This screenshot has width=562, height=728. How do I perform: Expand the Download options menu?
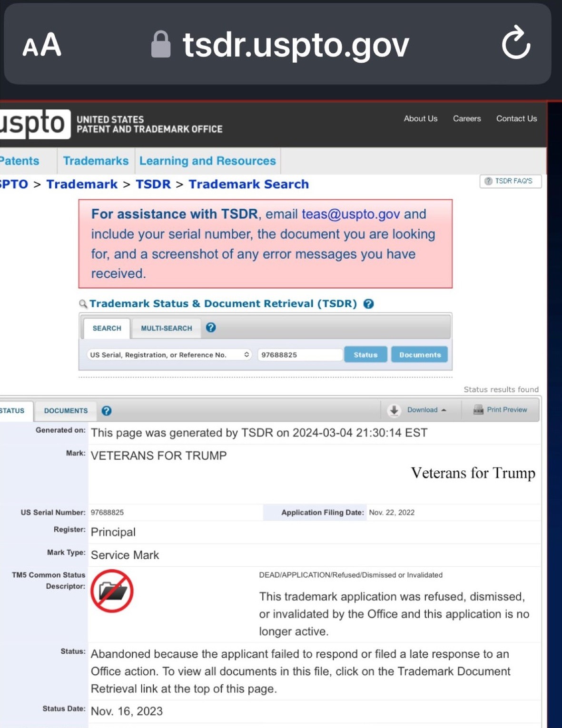coord(427,410)
